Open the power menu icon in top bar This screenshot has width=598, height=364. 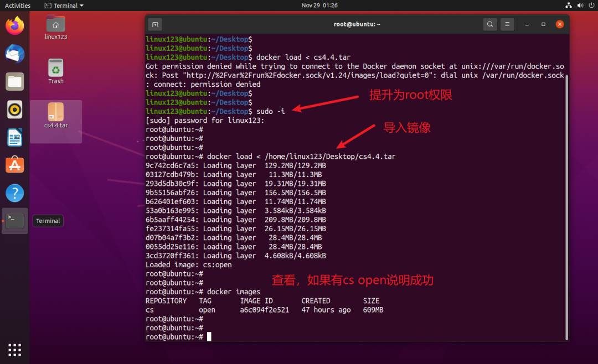591,6
